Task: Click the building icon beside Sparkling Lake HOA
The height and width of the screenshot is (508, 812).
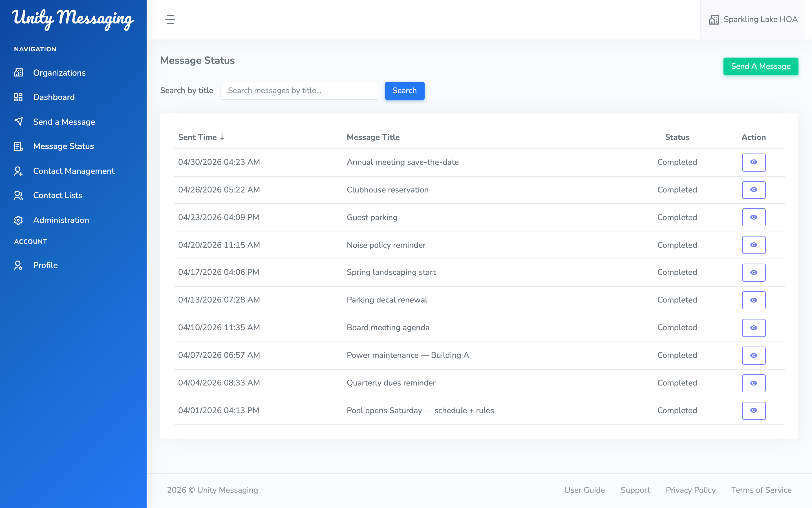Action: 714,20
